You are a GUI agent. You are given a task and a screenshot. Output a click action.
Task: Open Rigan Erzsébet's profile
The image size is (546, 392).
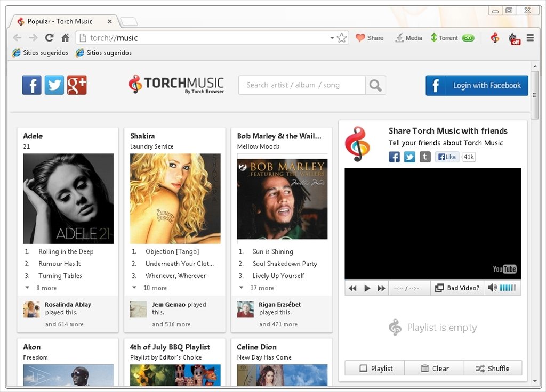(x=279, y=304)
